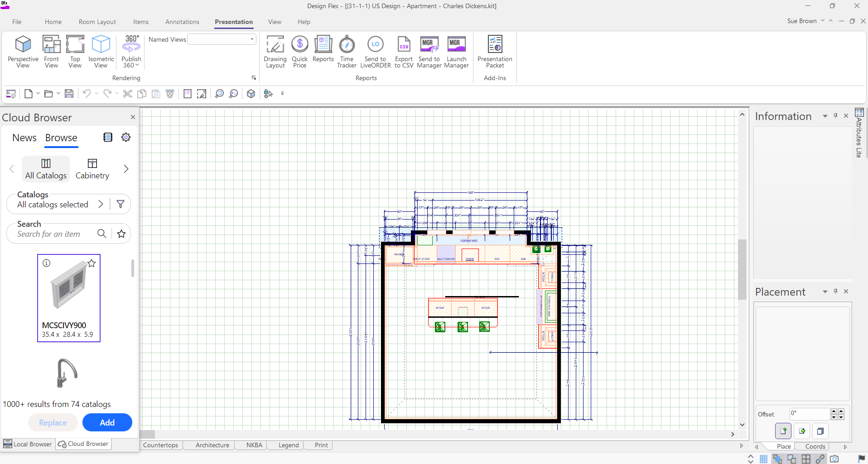Image resolution: width=868 pixels, height=464 pixels.
Task: Show favorites with the search star icon
Action: point(121,234)
